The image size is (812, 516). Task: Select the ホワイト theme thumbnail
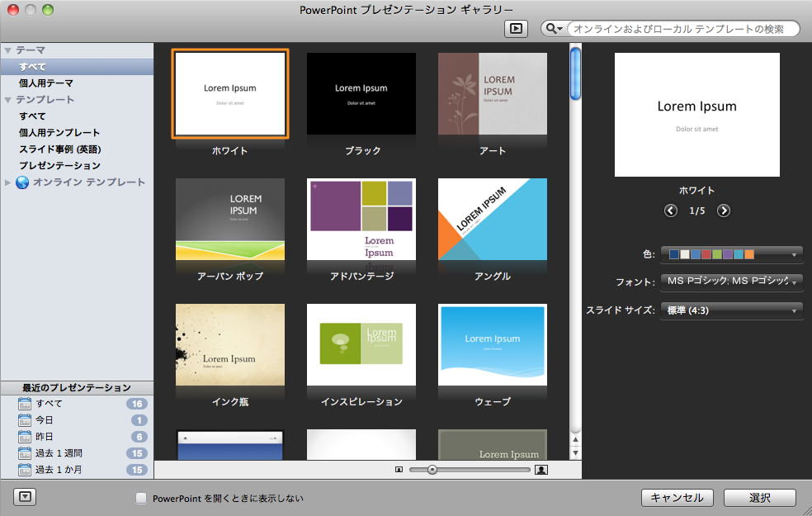tap(230, 94)
